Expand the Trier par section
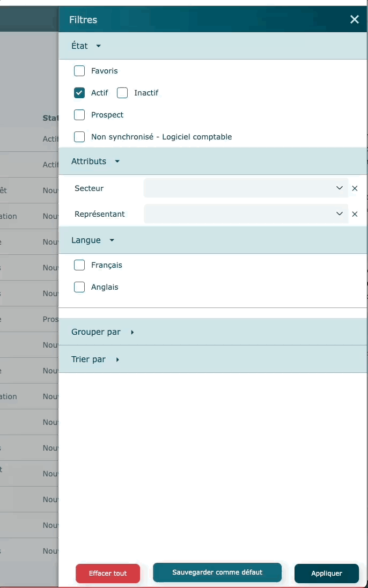The width and height of the screenshot is (368, 588). (x=117, y=359)
